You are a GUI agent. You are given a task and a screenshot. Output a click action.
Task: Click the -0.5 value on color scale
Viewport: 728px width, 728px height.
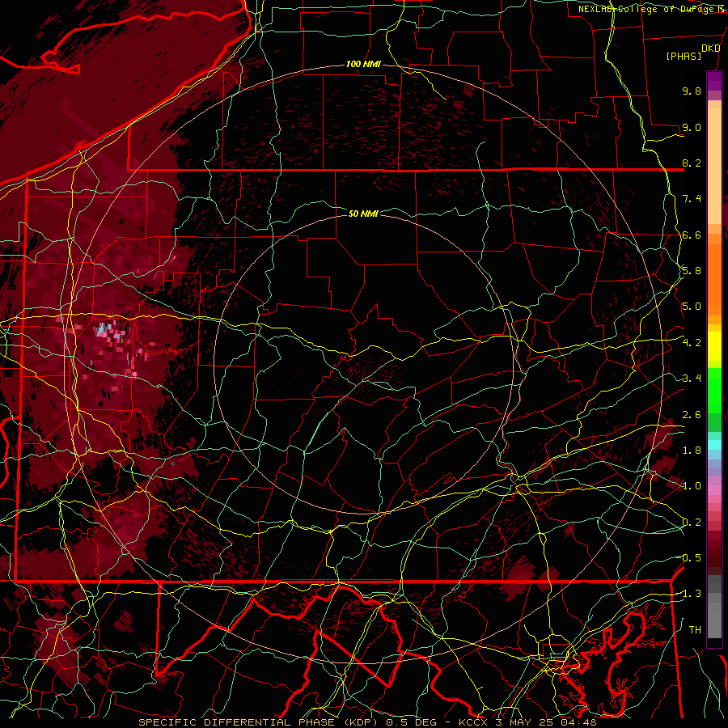(690, 558)
